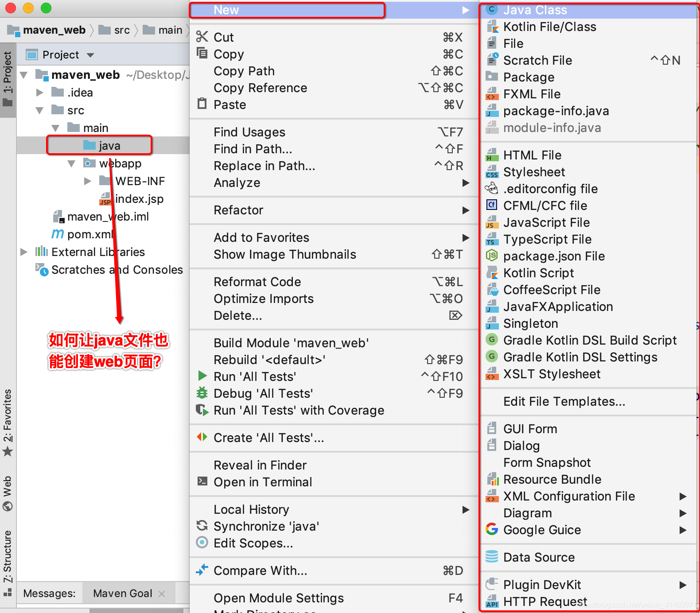Image resolution: width=700 pixels, height=613 pixels.
Task: Click the Cut scissors icon
Action: point(202,37)
